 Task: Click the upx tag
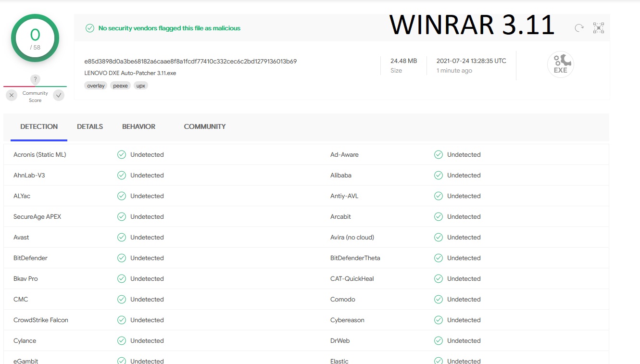pos(141,86)
